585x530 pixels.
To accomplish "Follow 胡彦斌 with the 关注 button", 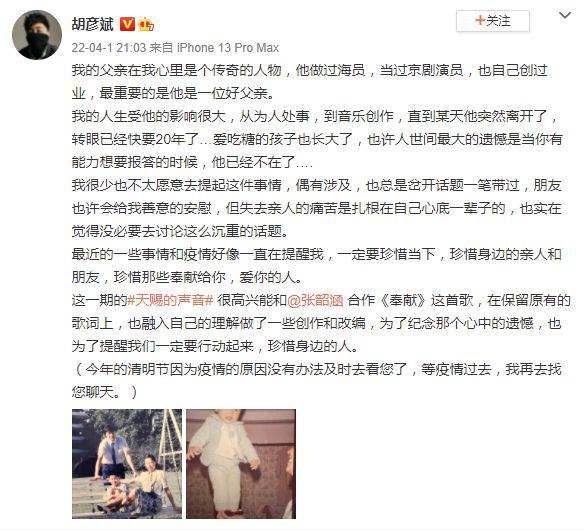I will [x=492, y=21].
